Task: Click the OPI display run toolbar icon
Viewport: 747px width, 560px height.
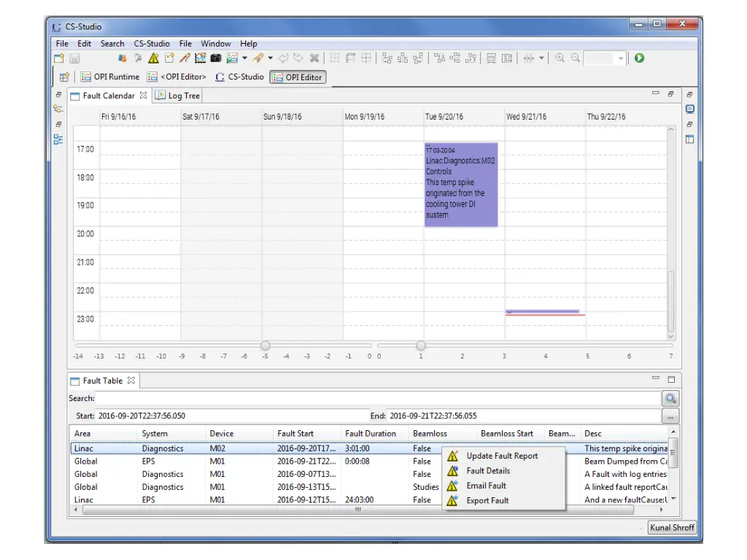Action: click(x=233, y=58)
